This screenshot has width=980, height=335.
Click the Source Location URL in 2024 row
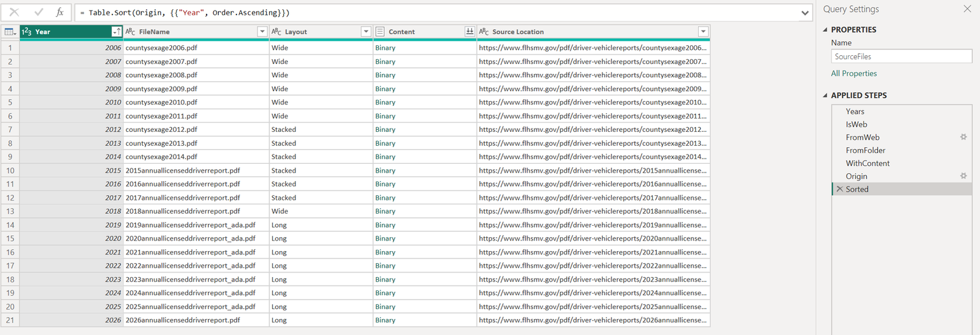(x=593, y=293)
